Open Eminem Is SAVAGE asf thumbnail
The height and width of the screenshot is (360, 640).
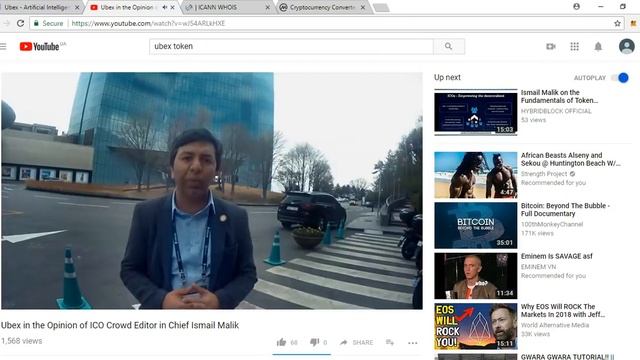click(x=476, y=276)
